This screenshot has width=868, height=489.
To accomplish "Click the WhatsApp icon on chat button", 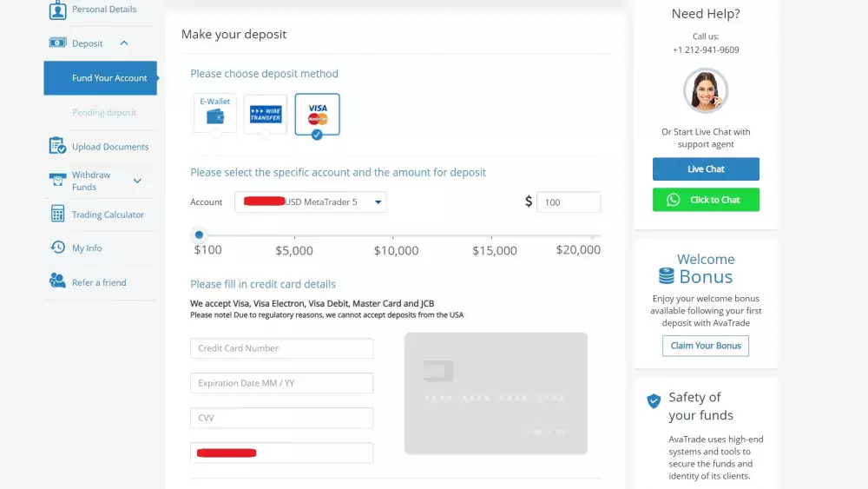I will tap(674, 200).
